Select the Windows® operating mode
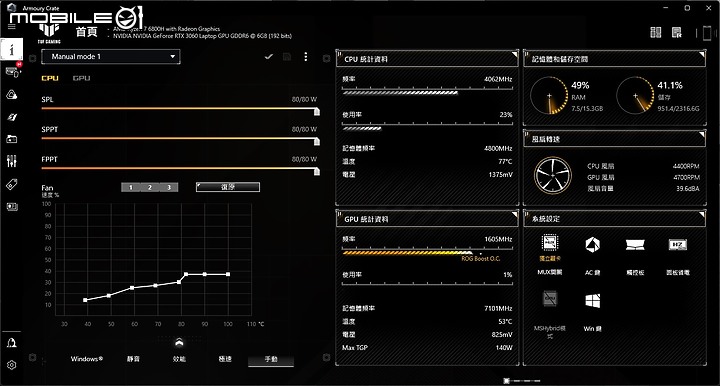720x386 pixels. 87,359
